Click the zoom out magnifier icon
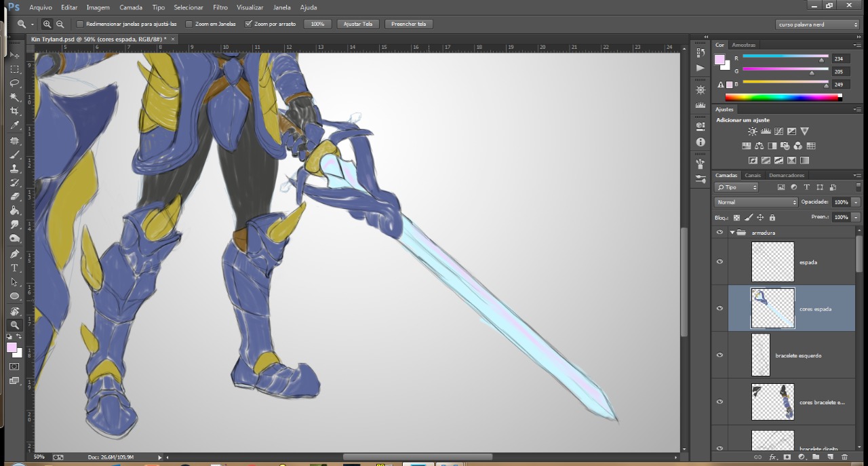Screen dimensions: 868x466 (60, 24)
